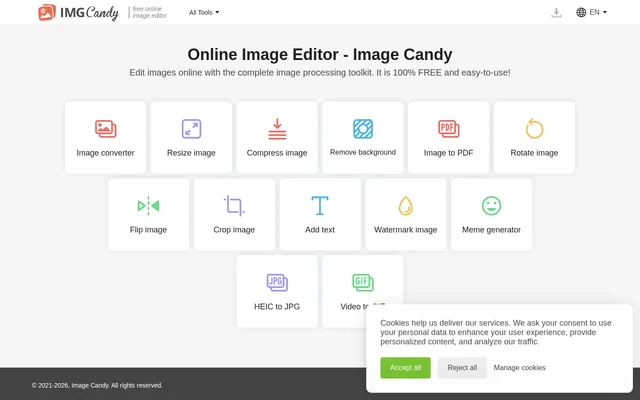
Task: Click the Image converter label
Action: tap(105, 153)
